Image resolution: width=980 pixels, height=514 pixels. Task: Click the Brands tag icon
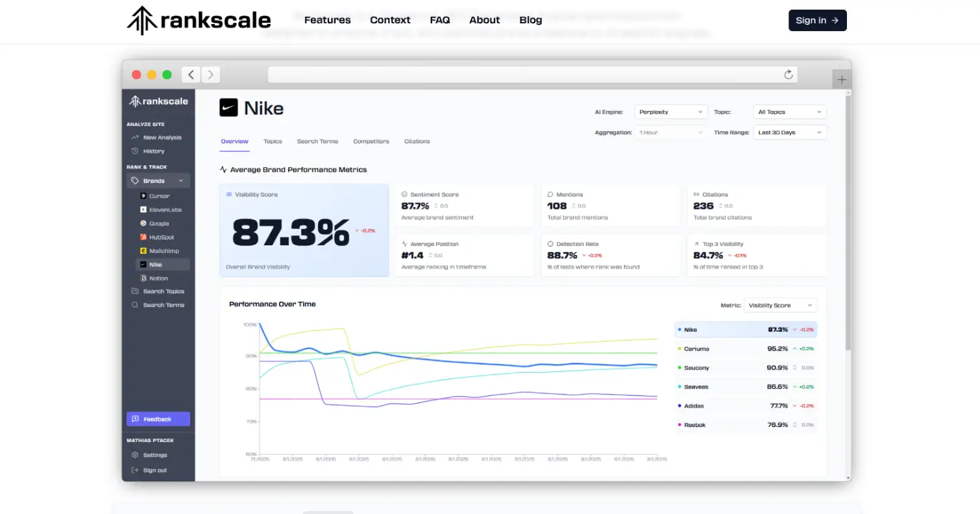coord(135,181)
